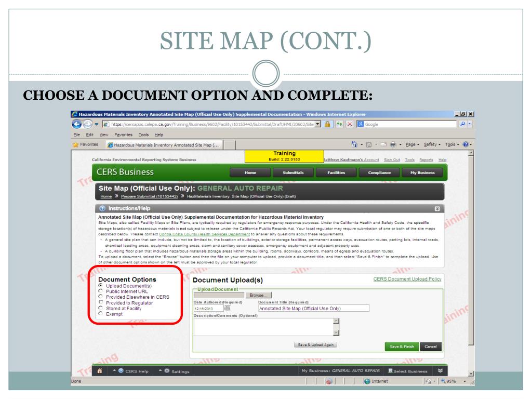This screenshot has height=399, width=532.
Task: Select Provided Elsewhere in CERS option
Action: click(100, 297)
